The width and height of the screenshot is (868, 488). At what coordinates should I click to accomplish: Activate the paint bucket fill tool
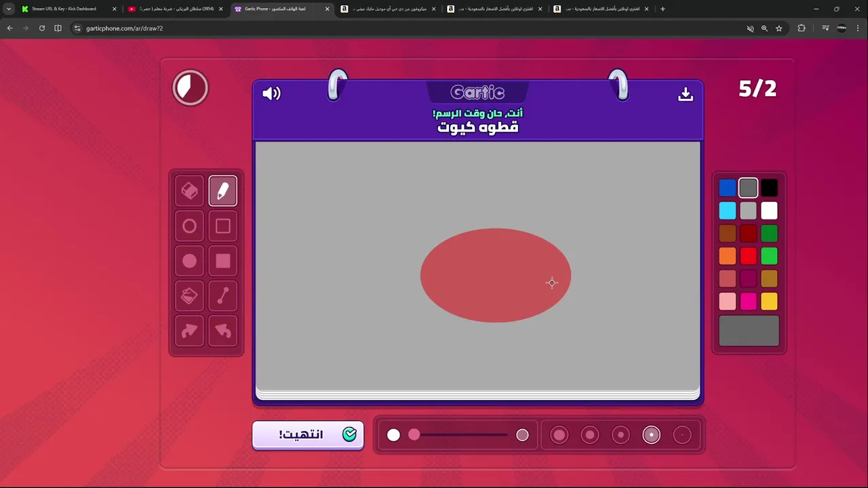point(189,296)
